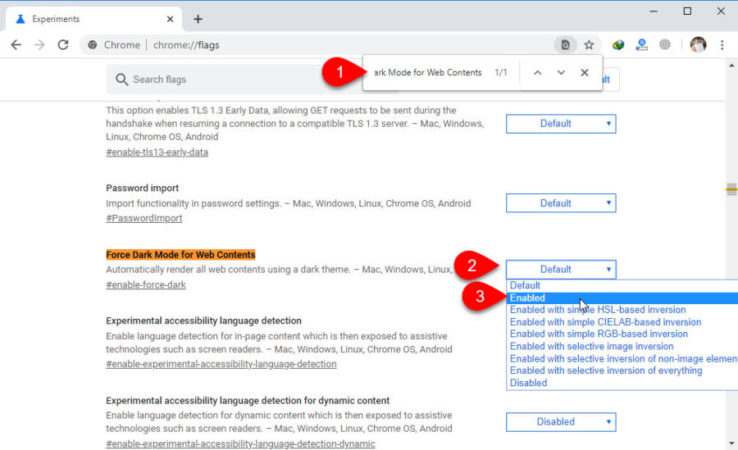Screen dimensions: 738x450
Task: Click the scrollbar up arrow
Action: pos(731,66)
